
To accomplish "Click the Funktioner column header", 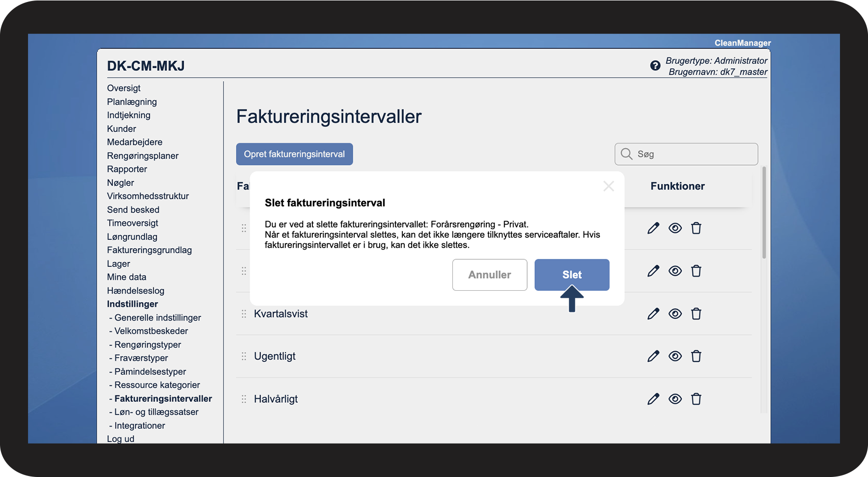I will click(677, 186).
